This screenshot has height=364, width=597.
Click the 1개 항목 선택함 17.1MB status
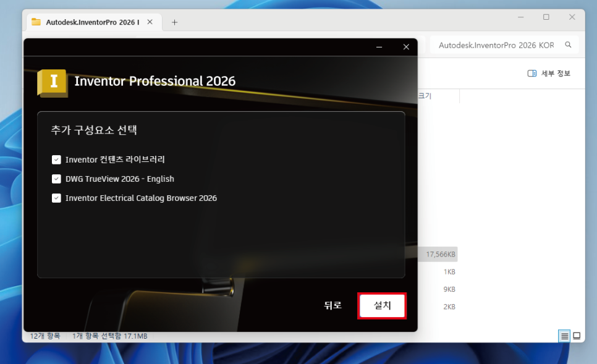pyautogui.click(x=109, y=336)
